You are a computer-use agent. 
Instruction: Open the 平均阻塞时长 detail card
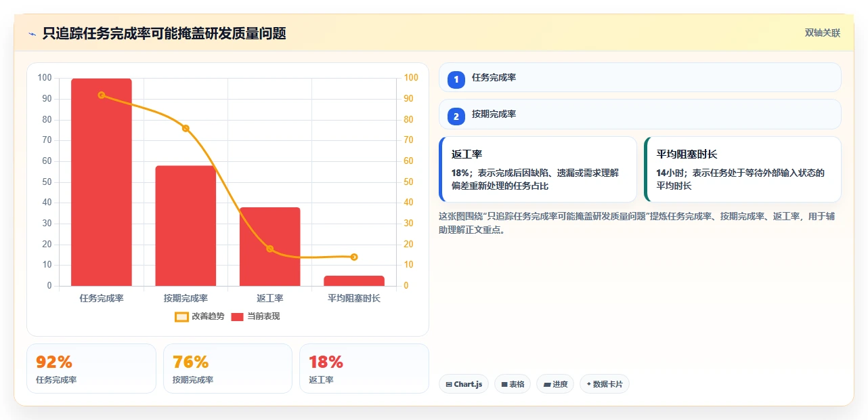coord(743,169)
